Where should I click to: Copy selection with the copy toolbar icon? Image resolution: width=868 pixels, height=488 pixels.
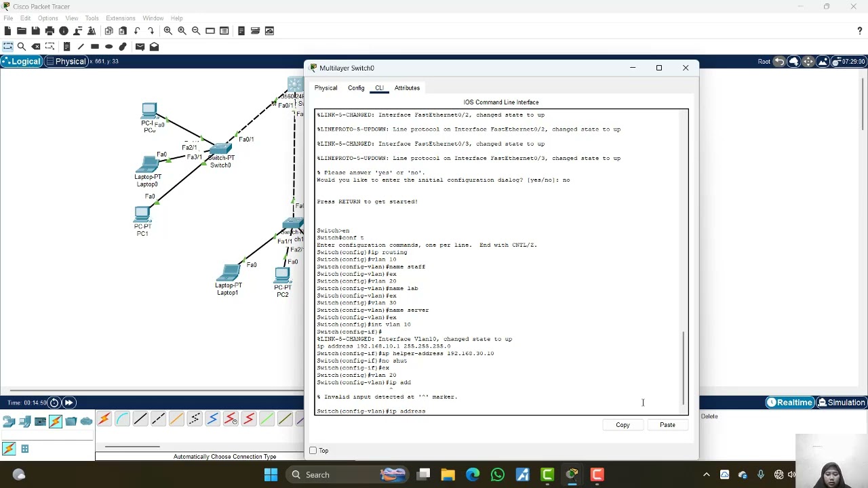pos(108,30)
